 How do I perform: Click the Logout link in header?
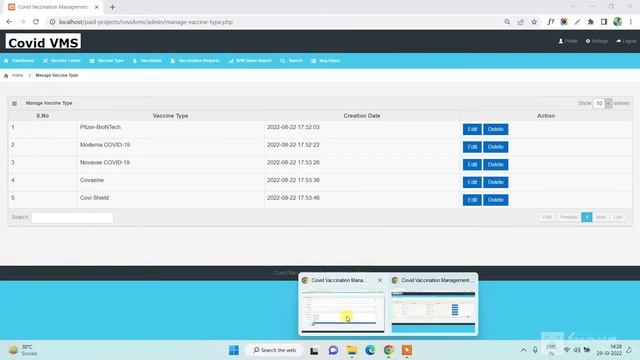coord(626,41)
